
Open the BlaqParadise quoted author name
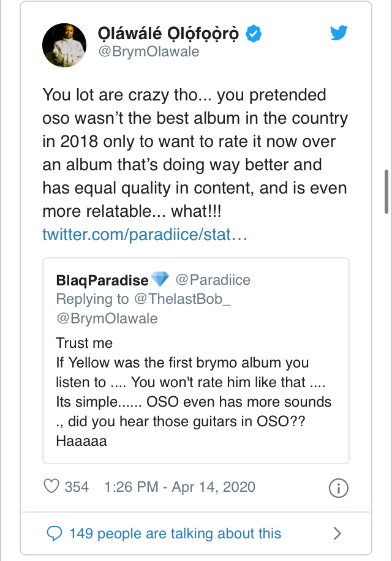102,280
